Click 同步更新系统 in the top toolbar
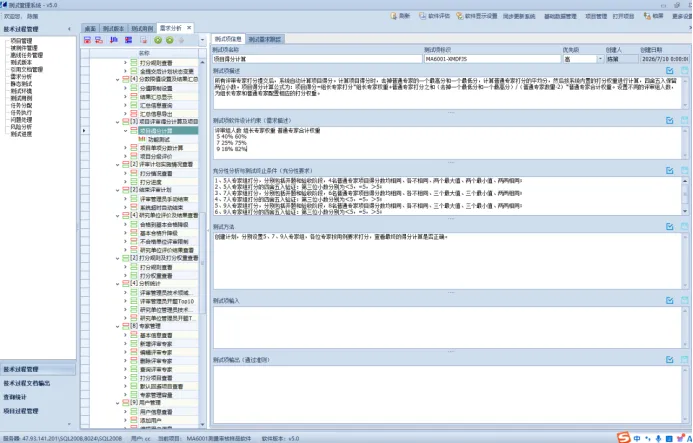 click(x=519, y=16)
